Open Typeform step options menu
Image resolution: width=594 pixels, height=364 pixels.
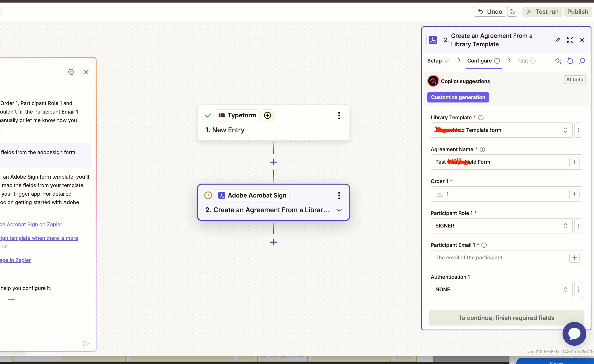(x=339, y=115)
